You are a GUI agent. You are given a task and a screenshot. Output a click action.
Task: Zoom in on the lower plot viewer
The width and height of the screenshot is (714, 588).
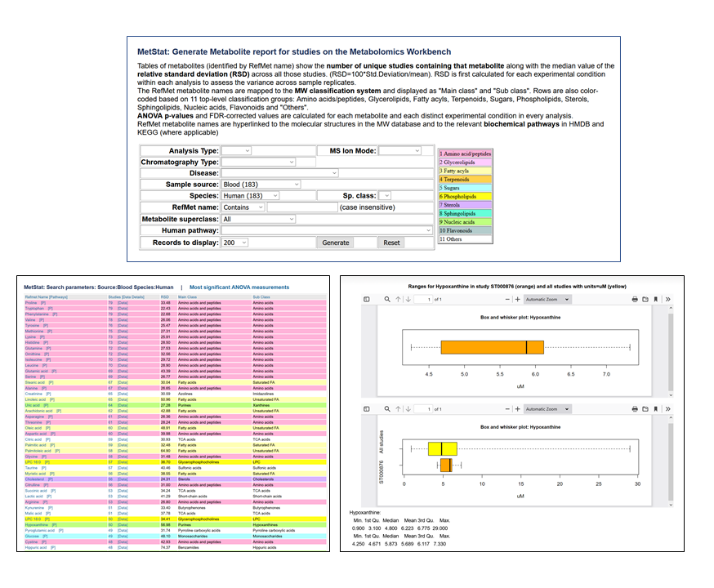point(517,409)
